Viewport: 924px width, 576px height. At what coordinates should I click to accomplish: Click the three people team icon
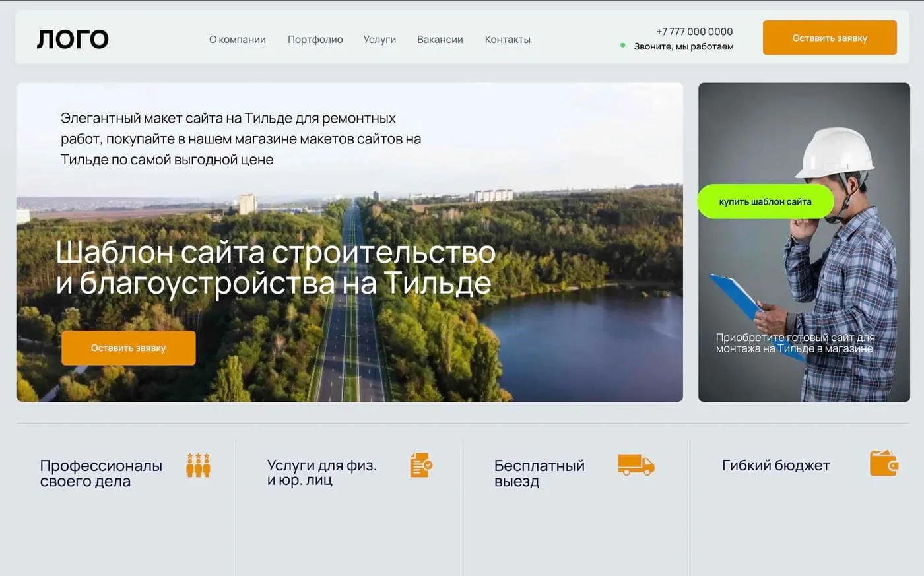[x=198, y=465]
